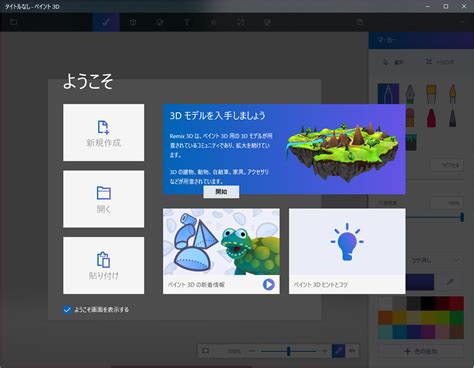Screen dimensions: 474x368
Task: Select the Calligraphy pen brush
Action: click(x=410, y=94)
